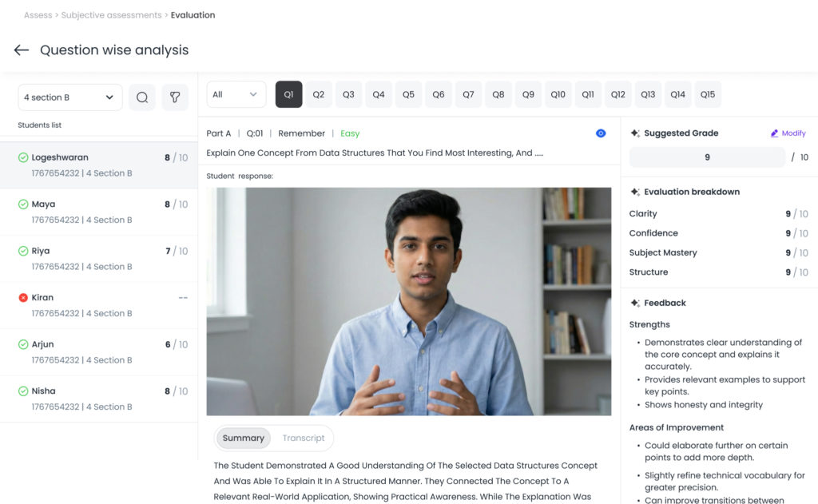Go to question Q2

coord(319,94)
